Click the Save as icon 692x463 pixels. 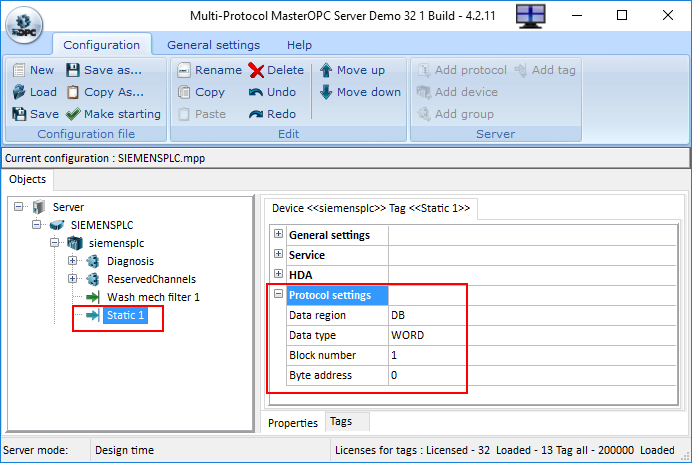pos(73,70)
